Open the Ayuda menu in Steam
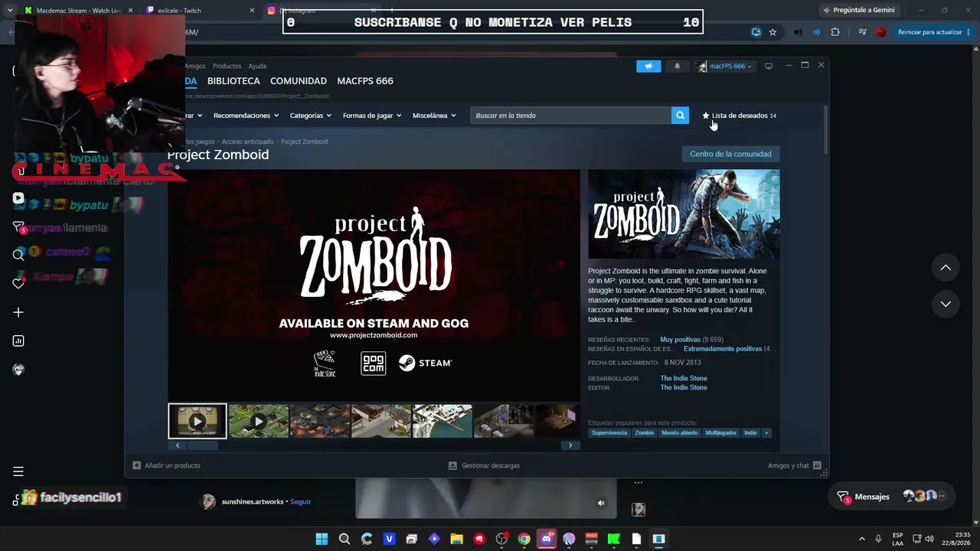The width and height of the screenshot is (980, 551). [257, 67]
